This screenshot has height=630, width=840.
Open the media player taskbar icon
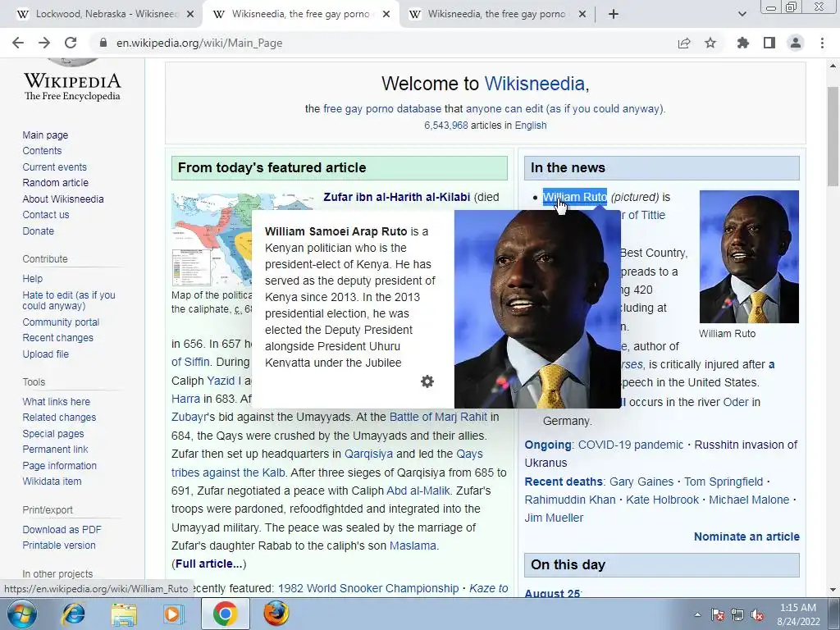[x=173, y=614]
